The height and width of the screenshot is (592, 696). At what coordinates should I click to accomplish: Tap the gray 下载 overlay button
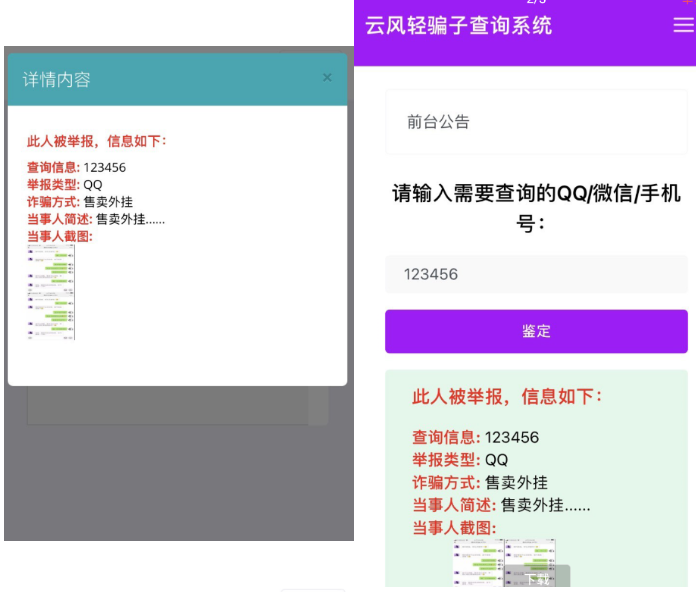(538, 578)
